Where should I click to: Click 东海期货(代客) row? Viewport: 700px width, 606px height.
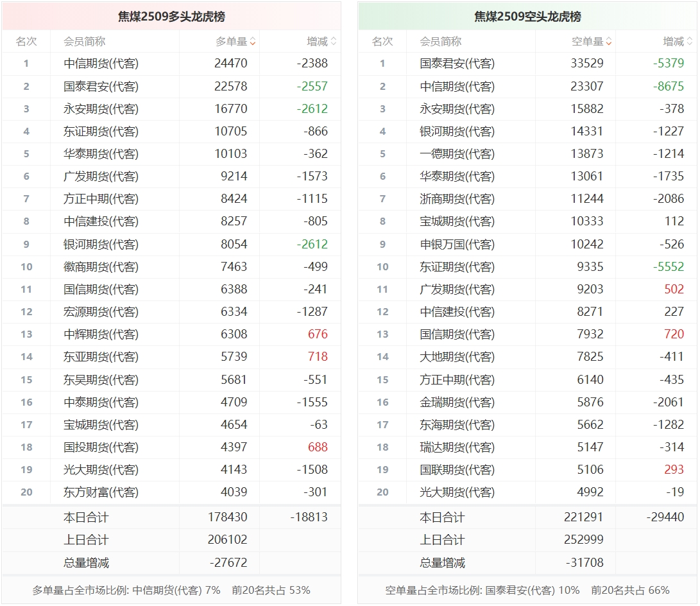(527, 425)
